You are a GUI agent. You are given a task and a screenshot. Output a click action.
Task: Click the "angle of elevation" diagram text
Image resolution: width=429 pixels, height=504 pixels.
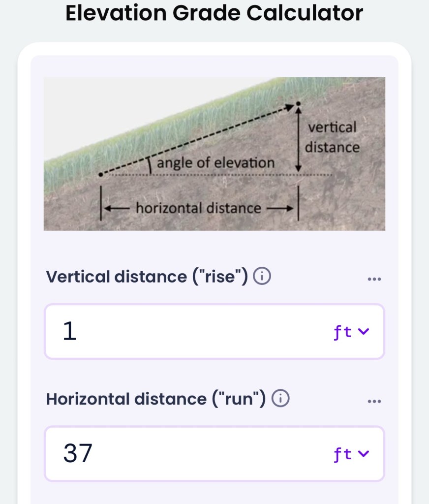(215, 163)
